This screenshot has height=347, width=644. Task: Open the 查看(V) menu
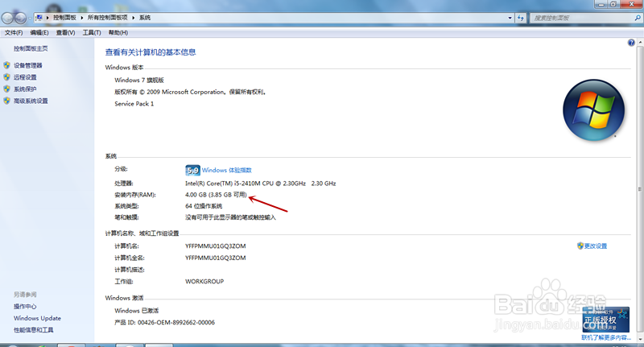pyautogui.click(x=65, y=32)
